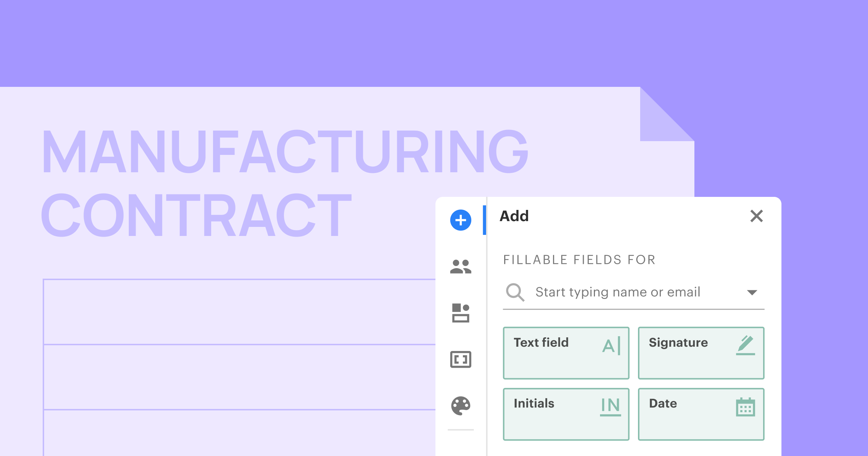Viewport: 868px width, 456px height.
Task: Focus the 'Start typing name or email' field
Action: coord(618,292)
